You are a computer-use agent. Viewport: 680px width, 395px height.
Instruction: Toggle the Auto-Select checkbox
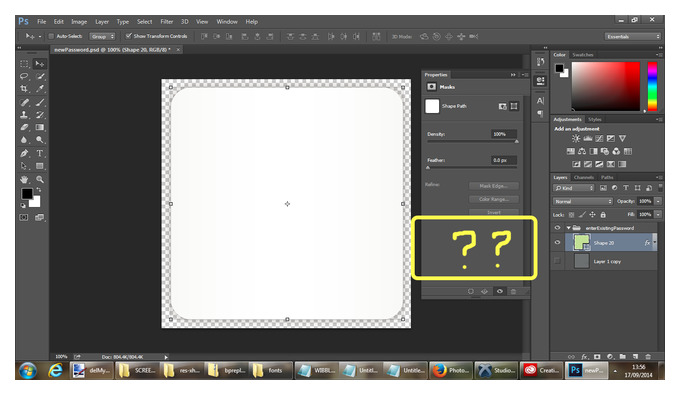51,36
